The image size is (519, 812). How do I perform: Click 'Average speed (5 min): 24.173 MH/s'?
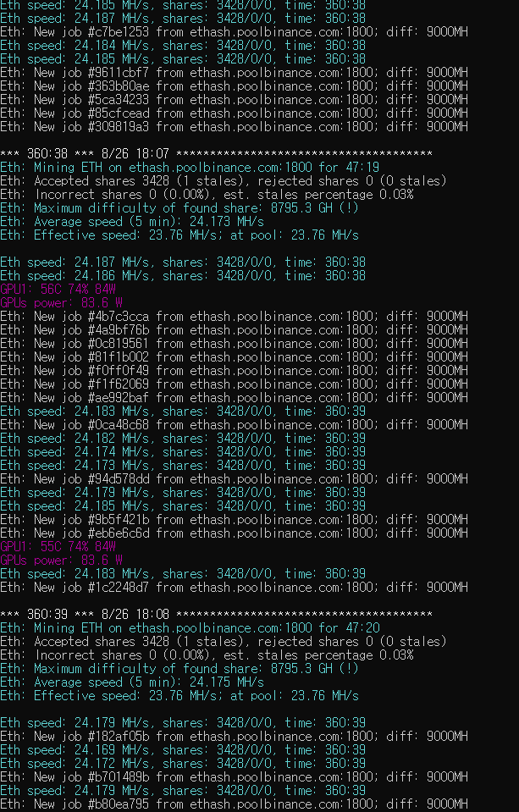coord(132,222)
